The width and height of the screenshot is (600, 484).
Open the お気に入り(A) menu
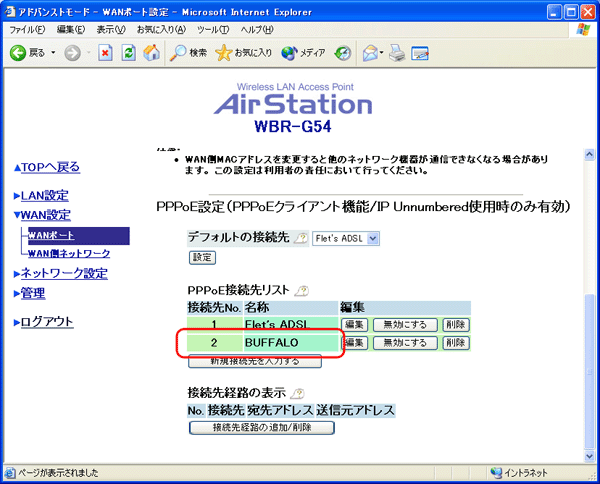click(x=161, y=29)
